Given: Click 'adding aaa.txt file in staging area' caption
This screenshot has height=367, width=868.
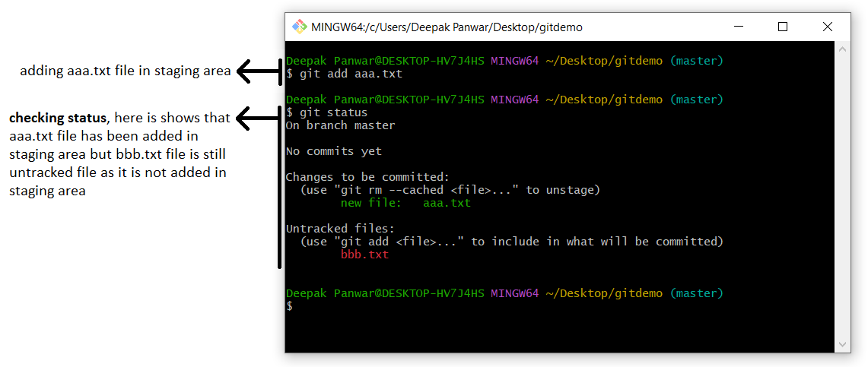Looking at the screenshot, I should [x=126, y=71].
